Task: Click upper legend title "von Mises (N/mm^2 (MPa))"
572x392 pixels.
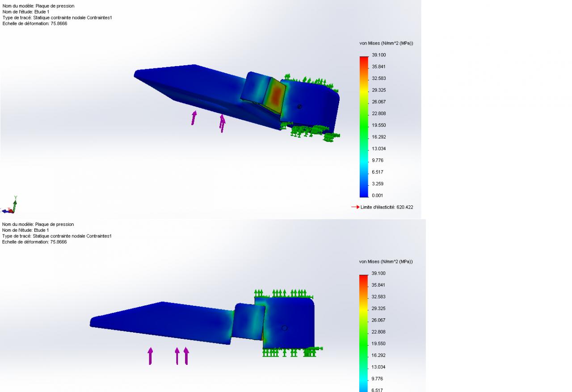Action: (386, 43)
